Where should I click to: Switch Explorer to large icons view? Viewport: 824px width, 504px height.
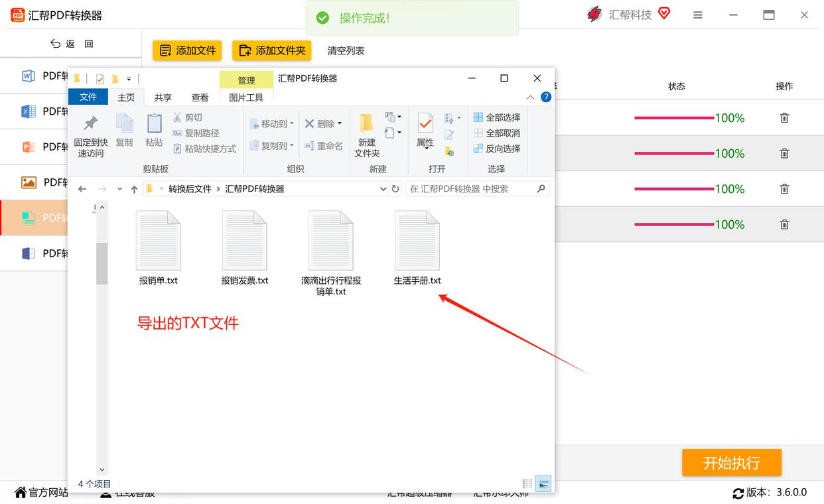(543, 484)
